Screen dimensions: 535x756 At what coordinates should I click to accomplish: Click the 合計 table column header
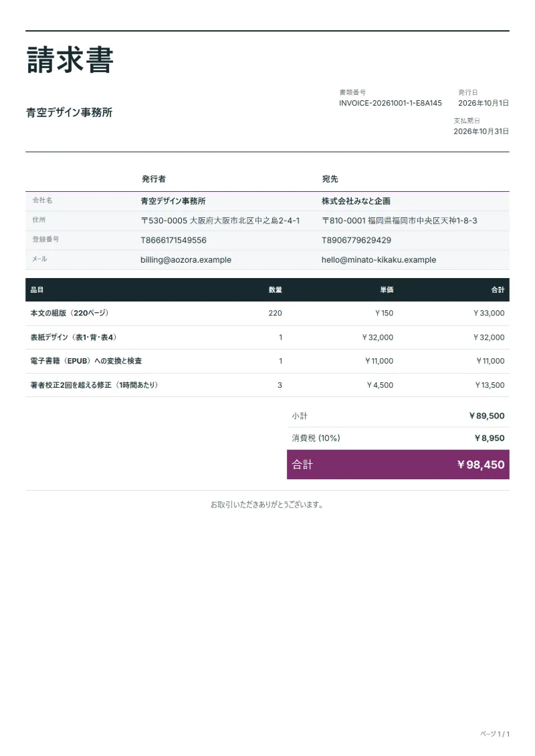(498, 290)
